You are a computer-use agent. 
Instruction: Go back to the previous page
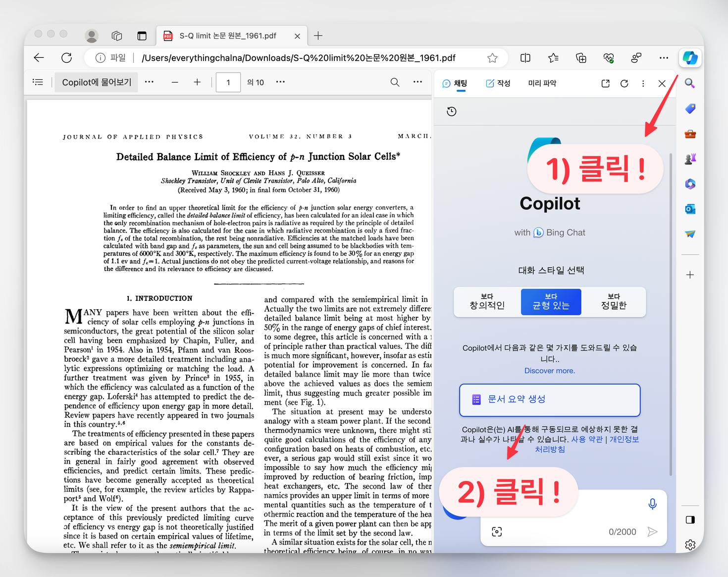[x=39, y=58]
